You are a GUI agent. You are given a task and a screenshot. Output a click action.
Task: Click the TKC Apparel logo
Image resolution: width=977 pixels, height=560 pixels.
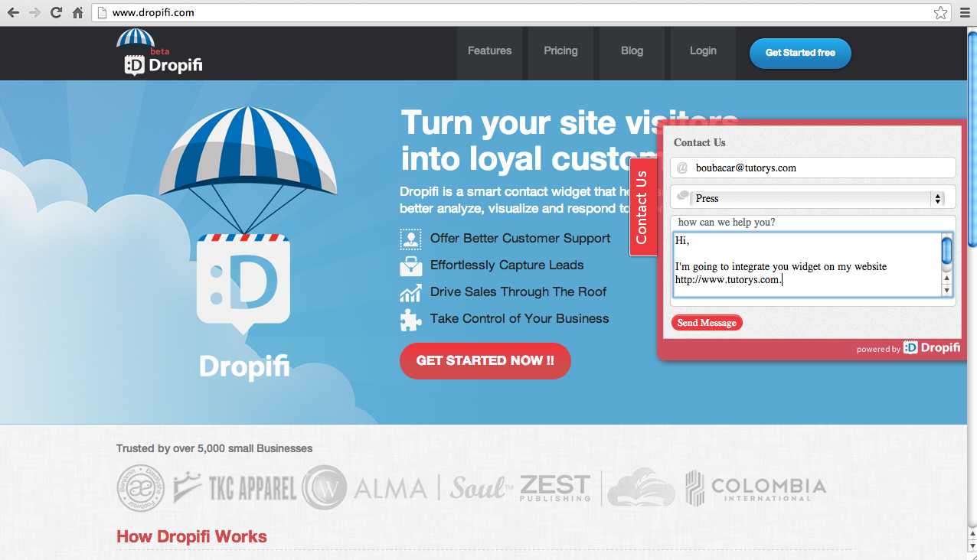235,489
